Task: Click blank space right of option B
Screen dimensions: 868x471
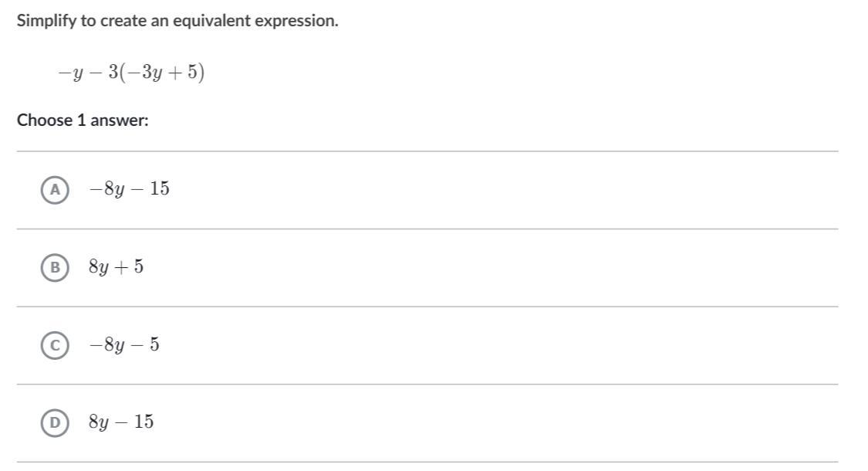Action: point(502,267)
